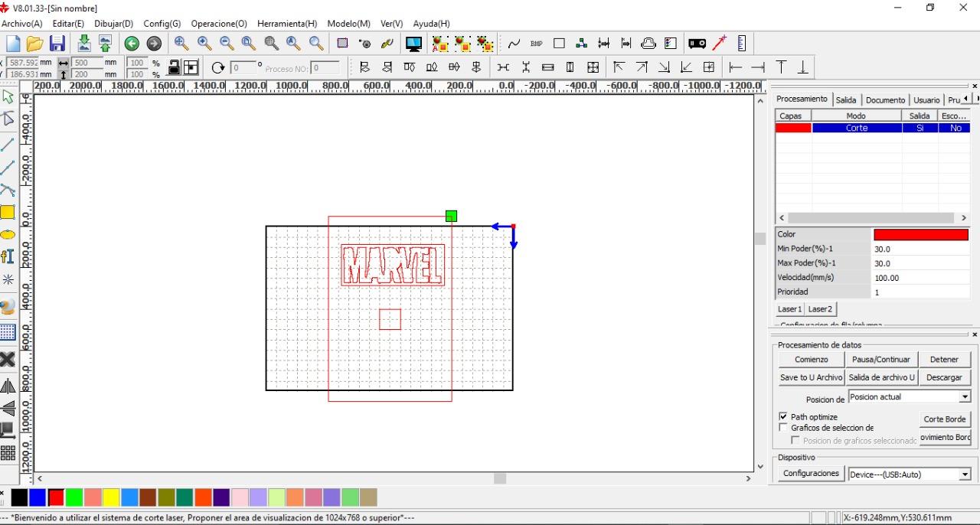Click the Descargar button
Viewport: 980px width, 525px height.
[944, 377]
